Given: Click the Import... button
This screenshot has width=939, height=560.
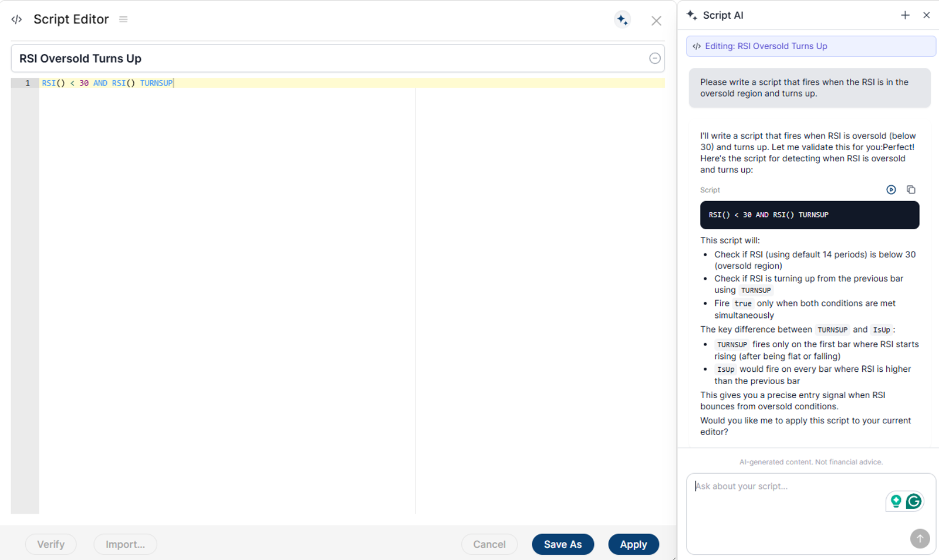Looking at the screenshot, I should (x=125, y=544).
